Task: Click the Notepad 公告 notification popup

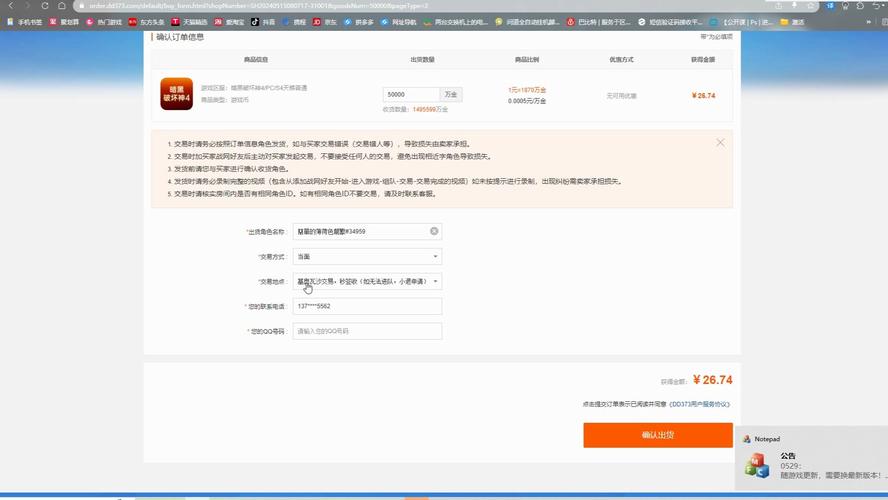Action: 812,458
